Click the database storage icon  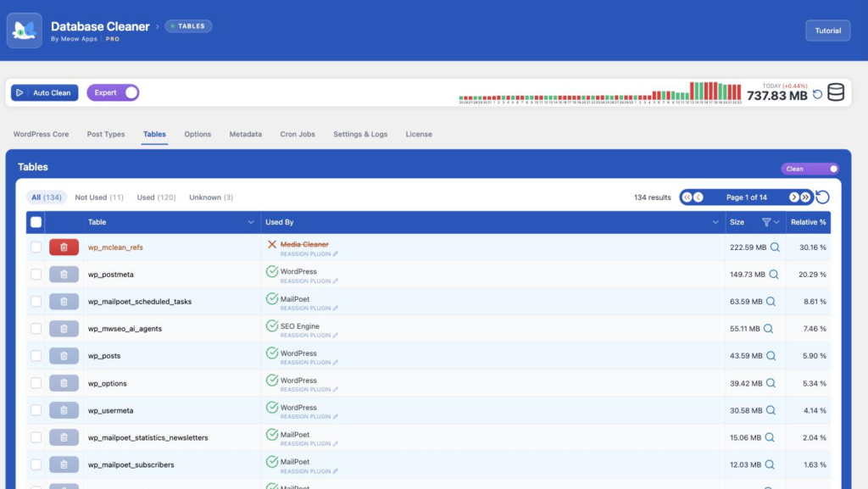click(x=835, y=92)
